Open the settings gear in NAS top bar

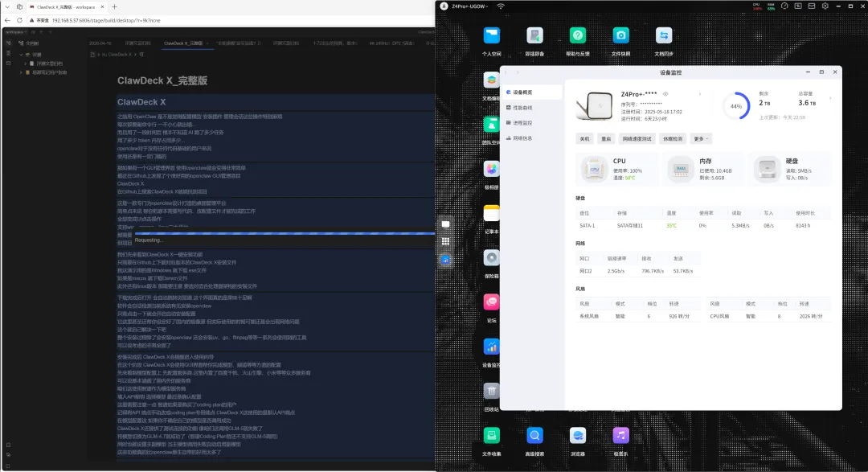pos(825,6)
